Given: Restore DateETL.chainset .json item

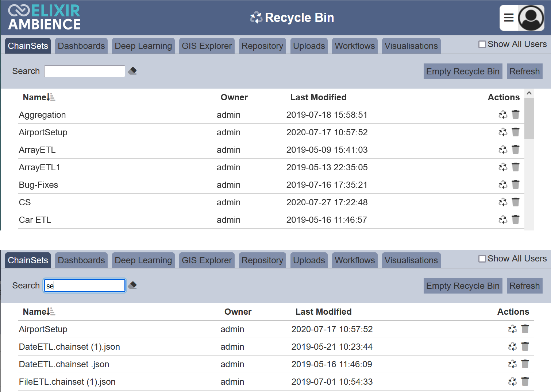Looking at the screenshot, I should 512,364.
